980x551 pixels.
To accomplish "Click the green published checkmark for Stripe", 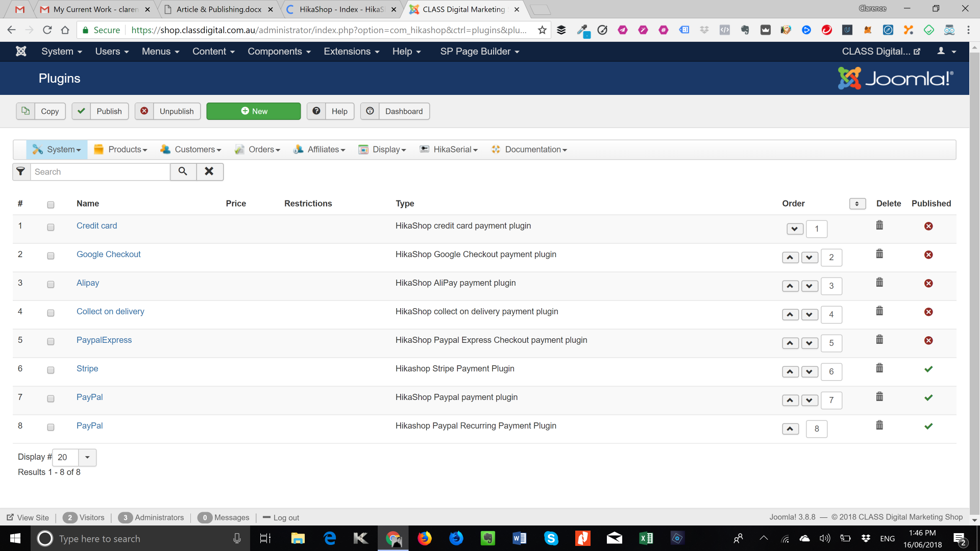I will click(x=928, y=369).
